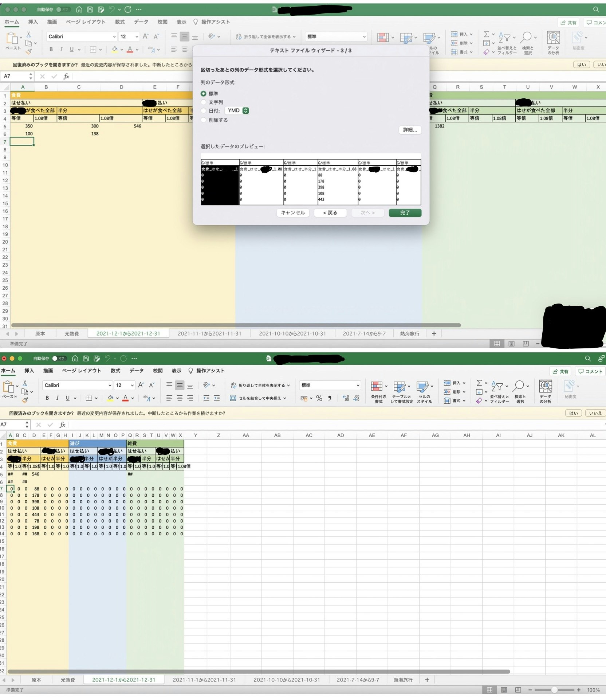
Task: Click セルのスタイル icon in bottom window
Action: [422, 387]
